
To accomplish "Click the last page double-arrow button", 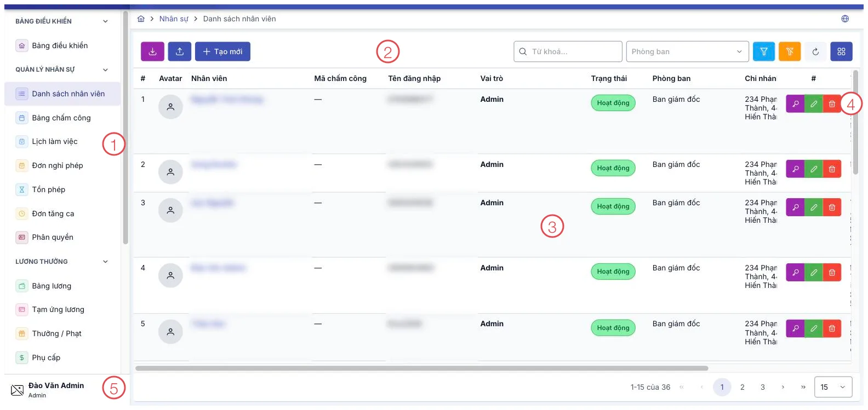I will point(803,387).
